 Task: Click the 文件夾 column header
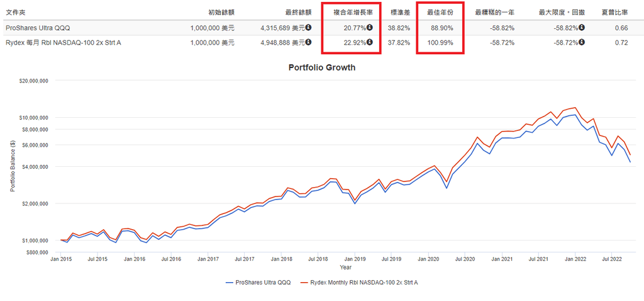(16, 13)
